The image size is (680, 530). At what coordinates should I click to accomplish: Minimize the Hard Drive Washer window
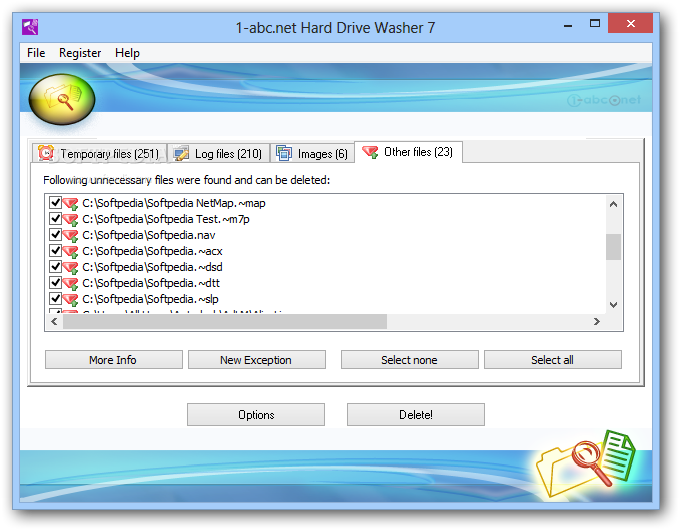[x=568, y=24]
